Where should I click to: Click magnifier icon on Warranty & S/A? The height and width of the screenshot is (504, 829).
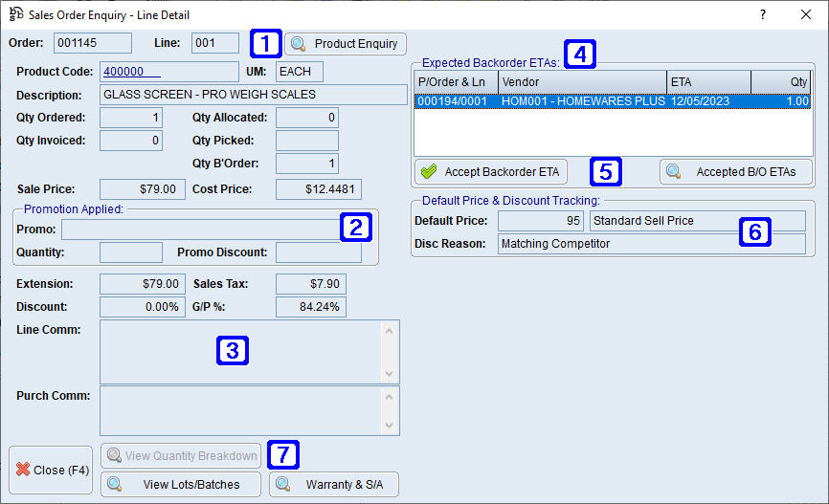[283, 484]
